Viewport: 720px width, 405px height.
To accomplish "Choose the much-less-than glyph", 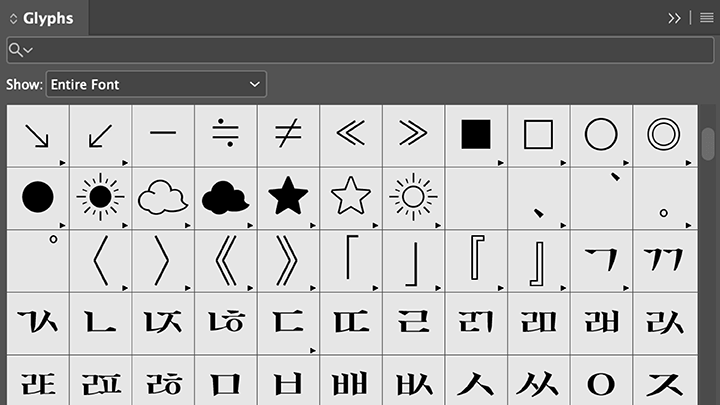I will [351, 135].
